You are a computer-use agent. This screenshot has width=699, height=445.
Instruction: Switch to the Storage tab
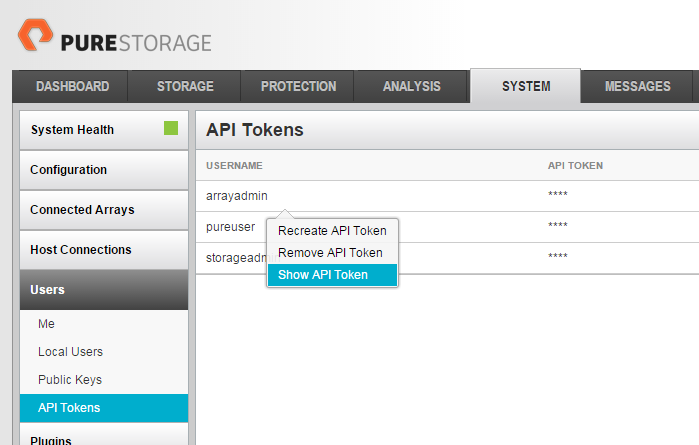point(185,86)
